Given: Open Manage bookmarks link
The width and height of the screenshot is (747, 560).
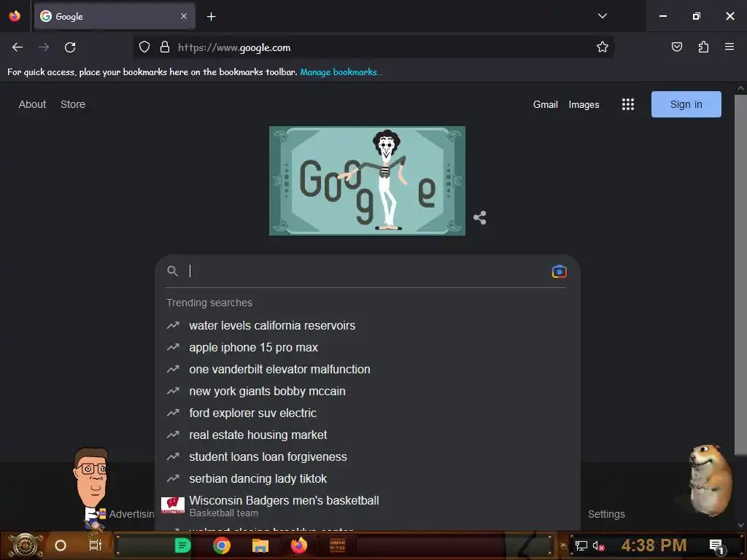Looking at the screenshot, I should pos(341,72).
